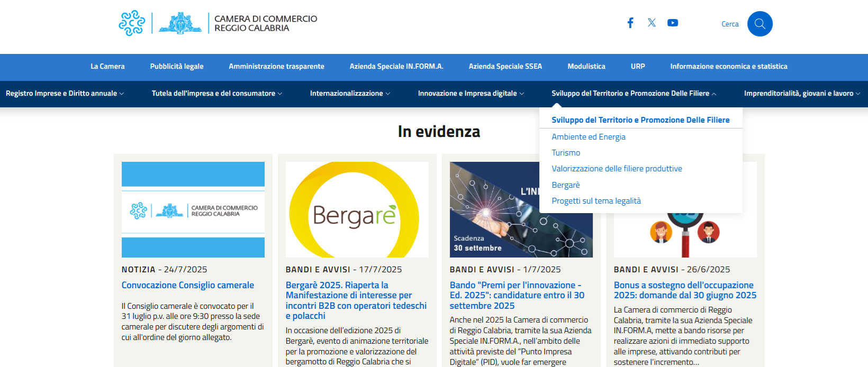Image resolution: width=868 pixels, height=367 pixels.
Task: Click the In occasione dell'edizione 2025 paragraph
Action: point(357,346)
